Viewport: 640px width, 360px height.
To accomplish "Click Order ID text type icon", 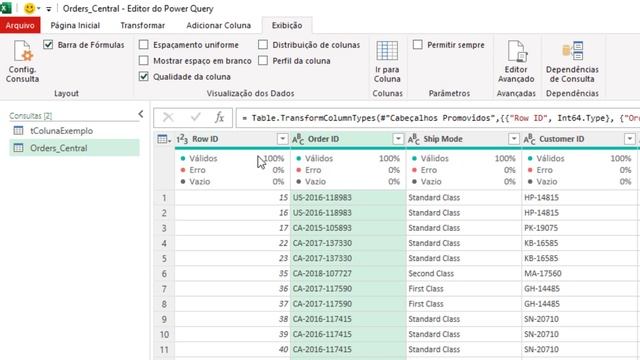I will (298, 139).
